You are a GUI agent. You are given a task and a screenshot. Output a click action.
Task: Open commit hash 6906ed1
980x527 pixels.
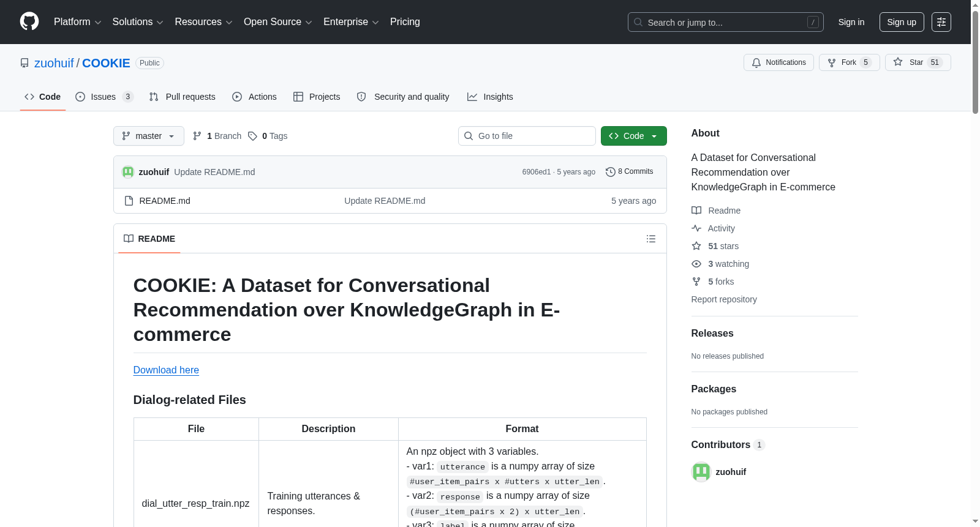[x=537, y=172]
